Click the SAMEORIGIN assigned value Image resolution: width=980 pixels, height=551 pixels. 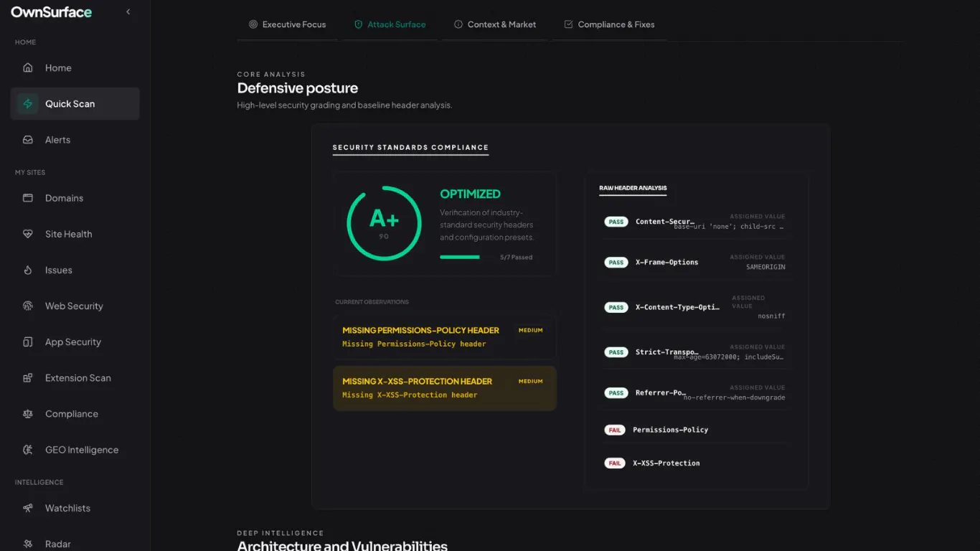[765, 267]
